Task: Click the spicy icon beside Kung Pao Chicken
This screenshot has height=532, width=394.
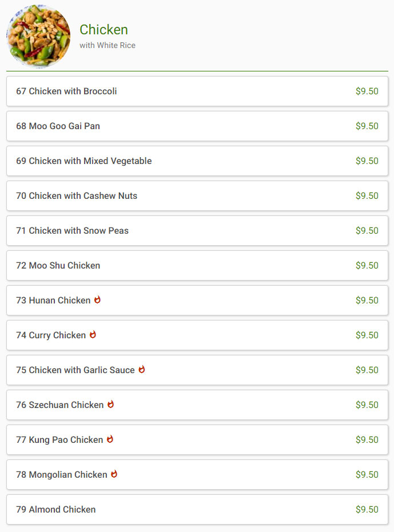Action: [x=110, y=439]
